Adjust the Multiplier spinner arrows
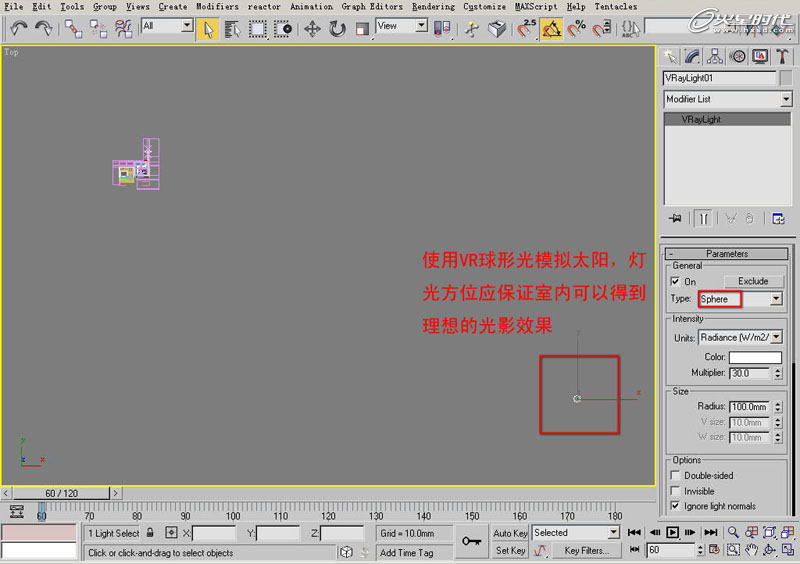Image resolution: width=800 pixels, height=564 pixels. 778,373
